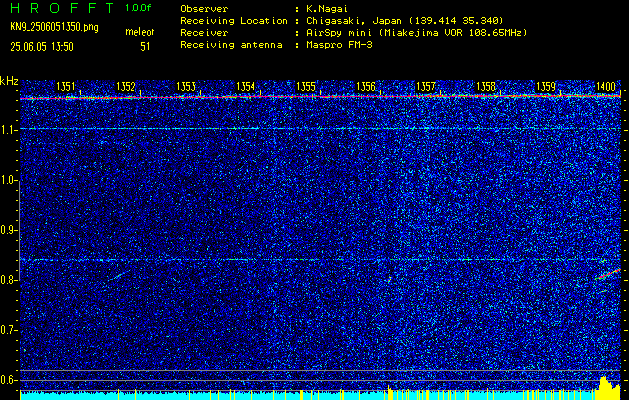The height and width of the screenshot is (400, 629).
Task: Click the 0.9 kHz axis label
Action: [8, 230]
